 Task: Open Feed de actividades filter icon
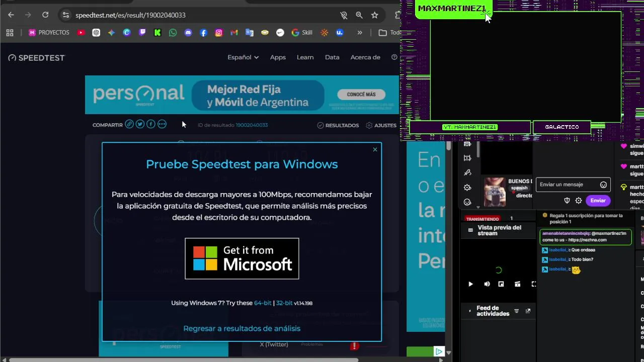(516, 311)
